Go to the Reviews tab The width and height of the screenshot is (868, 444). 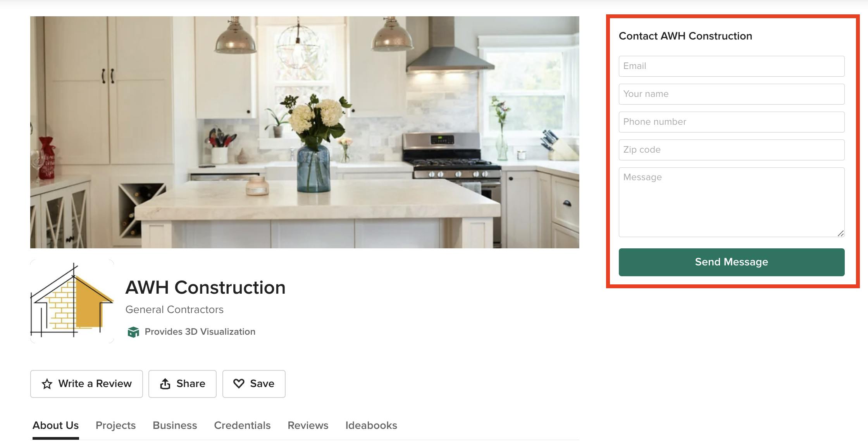(308, 425)
